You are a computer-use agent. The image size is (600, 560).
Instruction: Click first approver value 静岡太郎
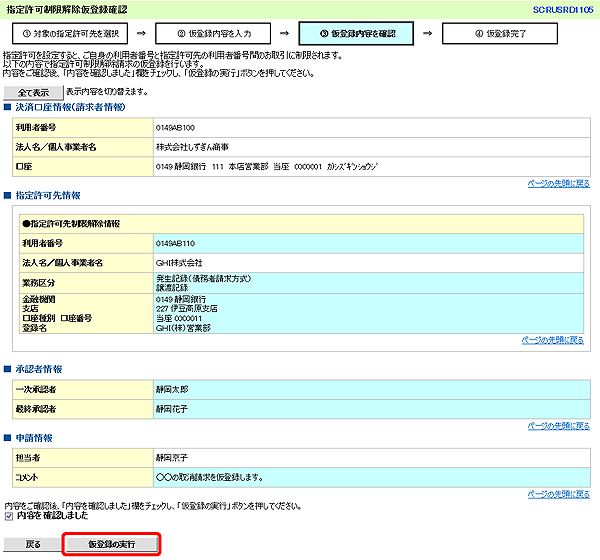pyautogui.click(x=172, y=390)
